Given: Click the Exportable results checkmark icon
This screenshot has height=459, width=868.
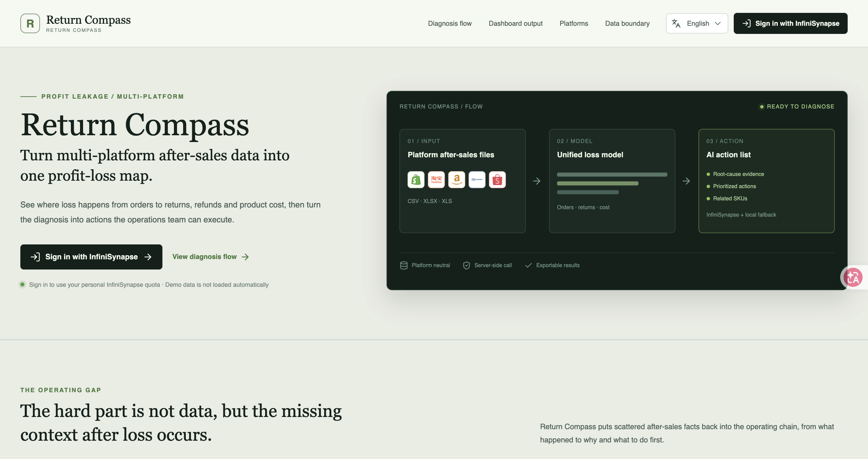Looking at the screenshot, I should pyautogui.click(x=528, y=265).
